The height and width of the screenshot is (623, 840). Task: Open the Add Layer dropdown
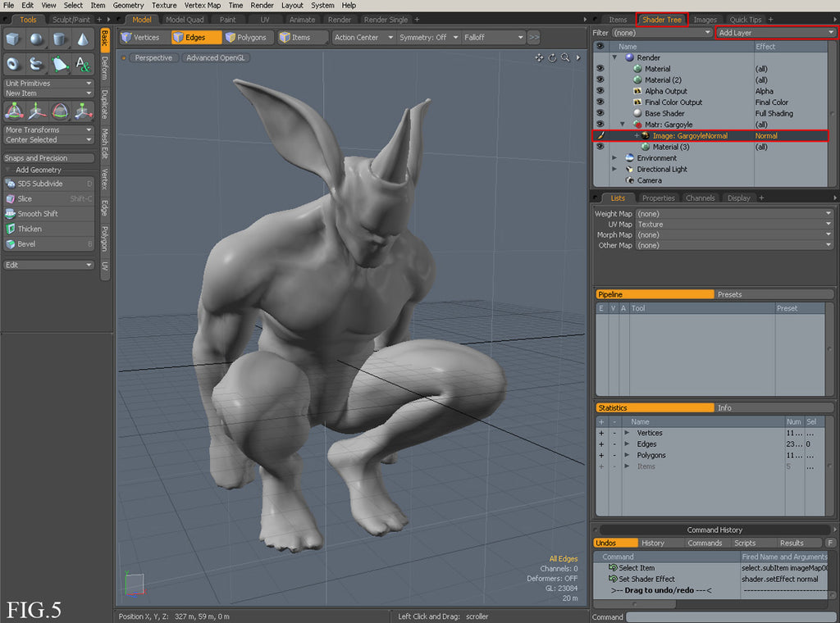775,33
